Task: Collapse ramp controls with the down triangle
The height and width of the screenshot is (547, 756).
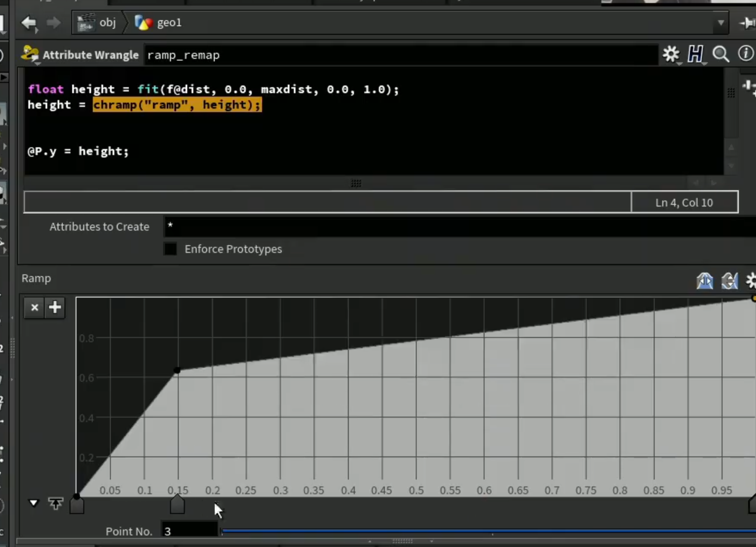Action: [34, 503]
